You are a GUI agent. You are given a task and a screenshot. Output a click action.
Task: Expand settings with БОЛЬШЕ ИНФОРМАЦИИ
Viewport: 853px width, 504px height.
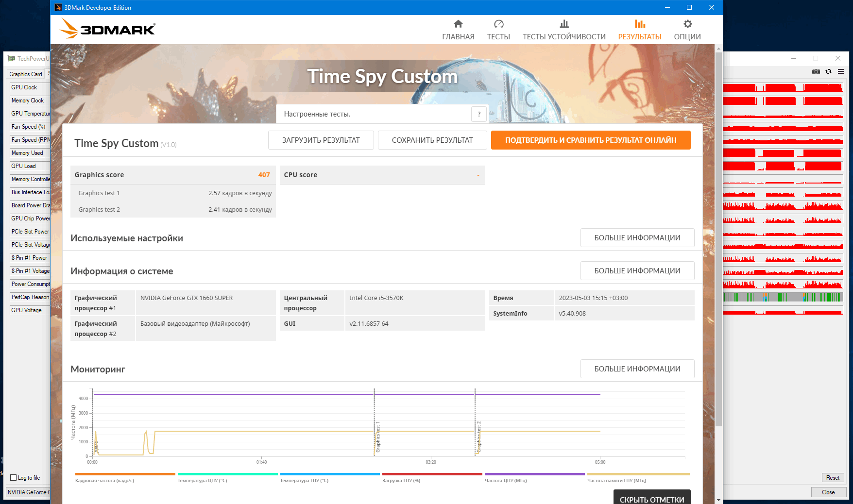(x=637, y=237)
